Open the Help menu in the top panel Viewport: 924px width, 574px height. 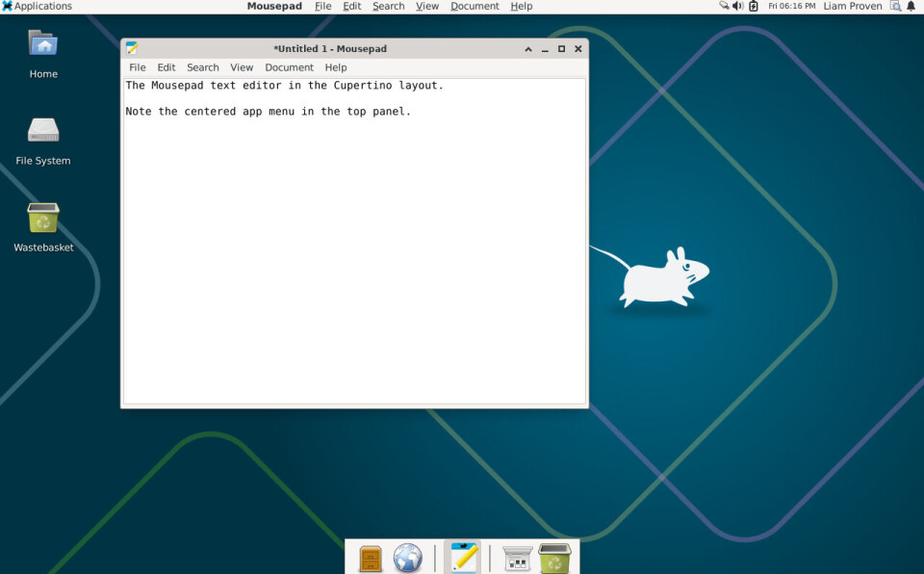click(522, 6)
